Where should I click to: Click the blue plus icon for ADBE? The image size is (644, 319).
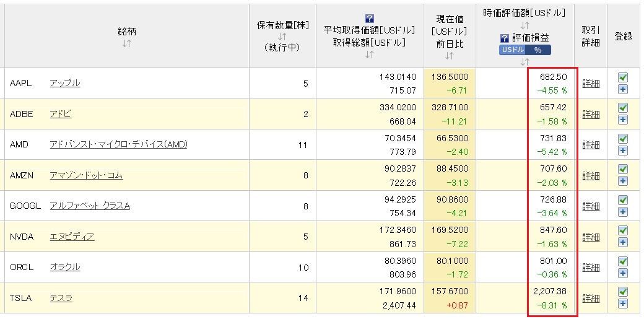(x=623, y=120)
